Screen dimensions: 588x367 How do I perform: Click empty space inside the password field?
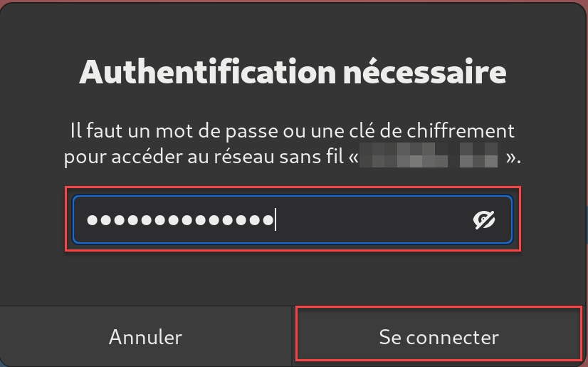(x=370, y=220)
